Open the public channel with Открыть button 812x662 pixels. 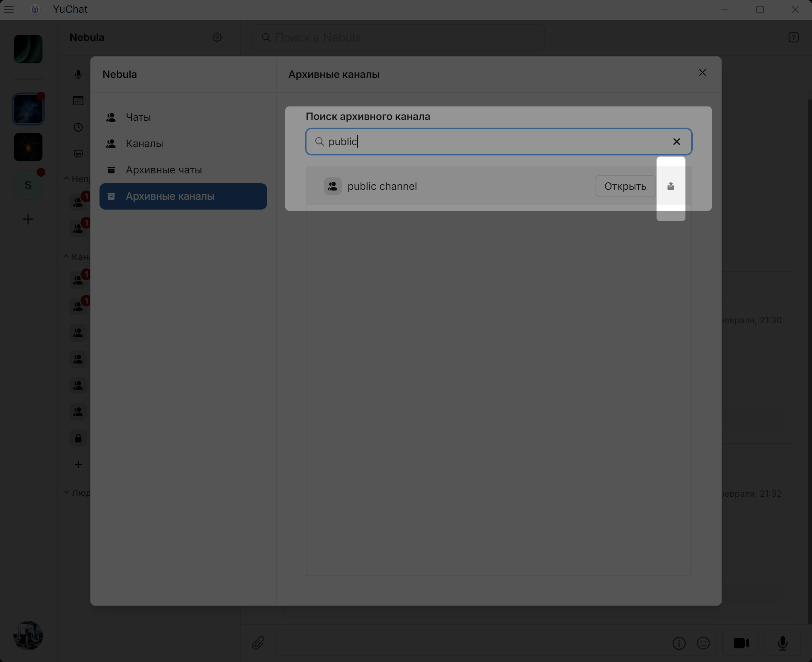(x=625, y=187)
